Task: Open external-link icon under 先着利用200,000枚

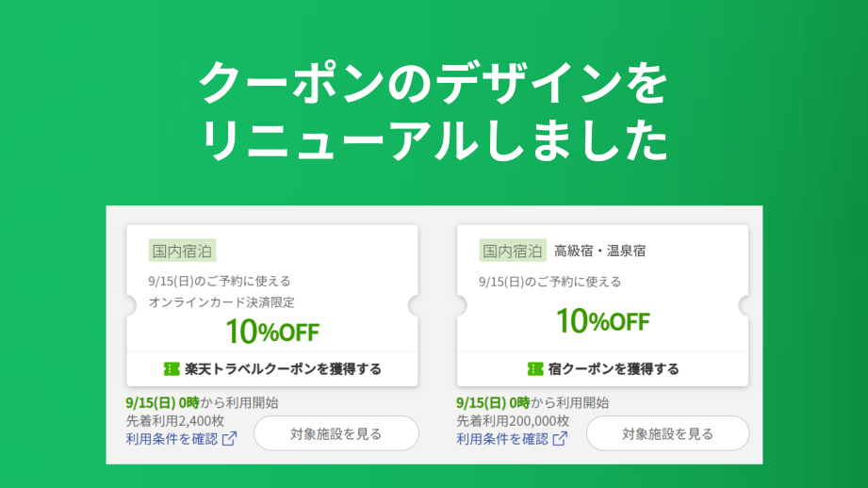Action: tap(560, 438)
